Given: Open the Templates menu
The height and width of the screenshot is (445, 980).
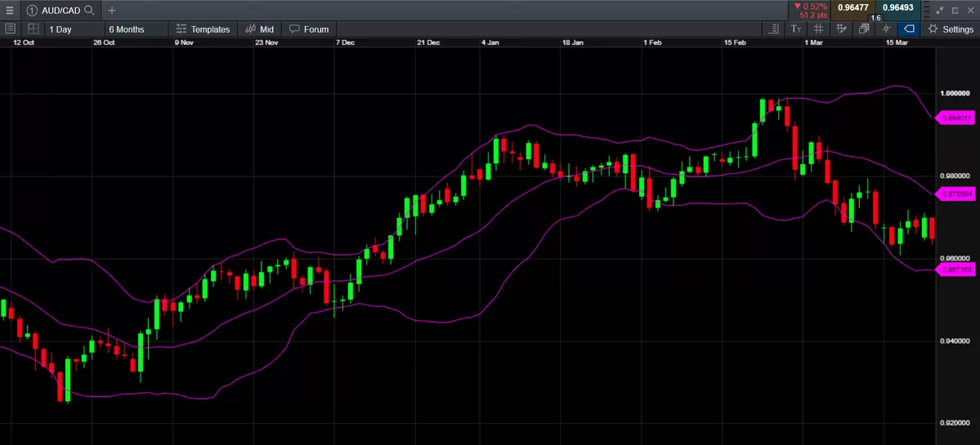Looking at the screenshot, I should click(203, 29).
